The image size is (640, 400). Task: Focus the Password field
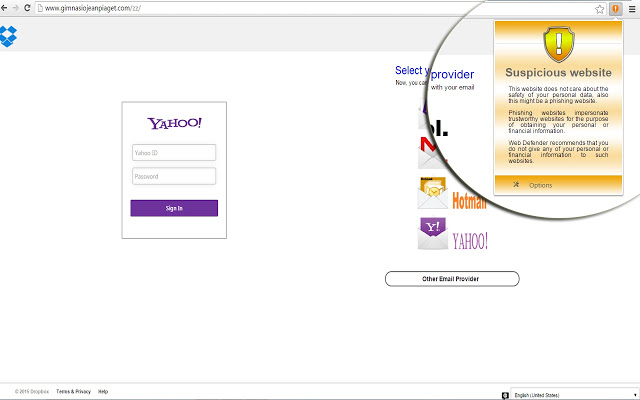coord(174,176)
